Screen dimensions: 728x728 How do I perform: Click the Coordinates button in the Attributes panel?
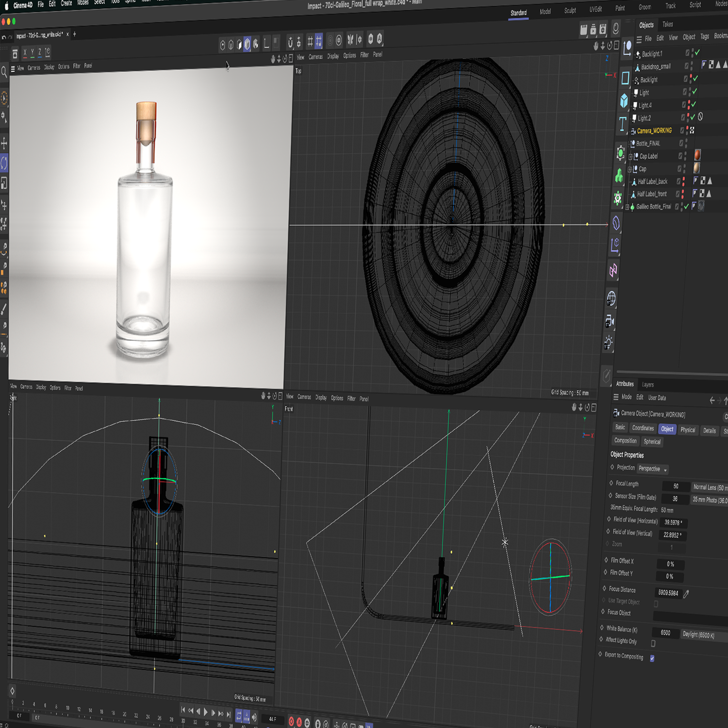pos(643,428)
